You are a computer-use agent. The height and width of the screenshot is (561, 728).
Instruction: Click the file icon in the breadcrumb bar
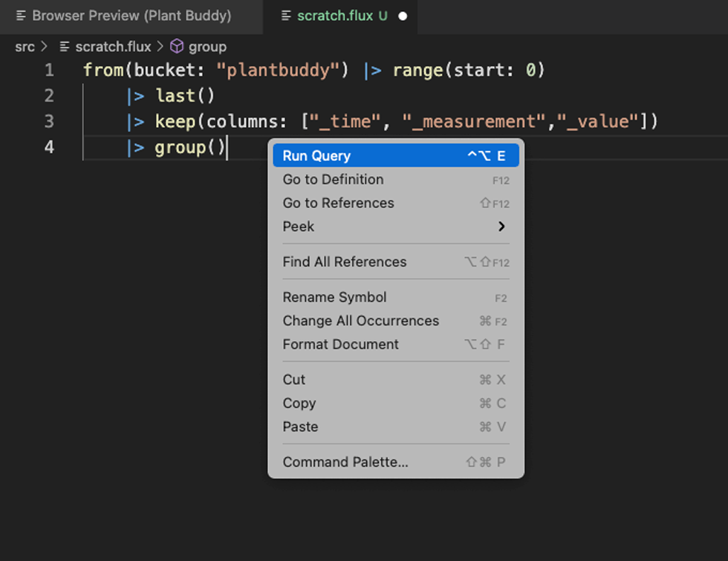click(65, 46)
